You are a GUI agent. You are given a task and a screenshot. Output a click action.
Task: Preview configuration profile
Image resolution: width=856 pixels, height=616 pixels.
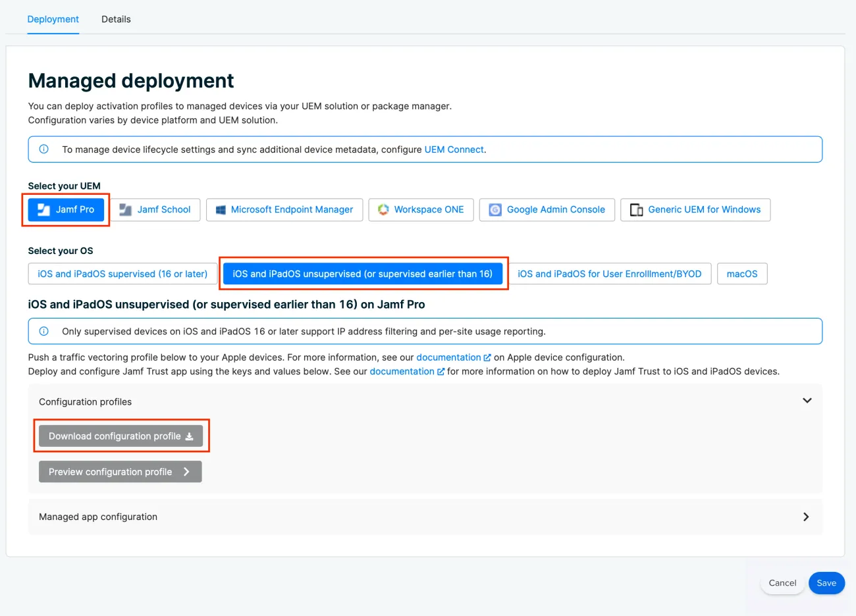click(x=120, y=471)
